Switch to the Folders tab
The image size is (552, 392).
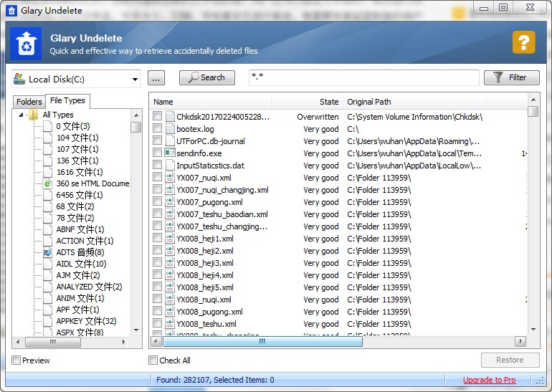[x=29, y=102]
